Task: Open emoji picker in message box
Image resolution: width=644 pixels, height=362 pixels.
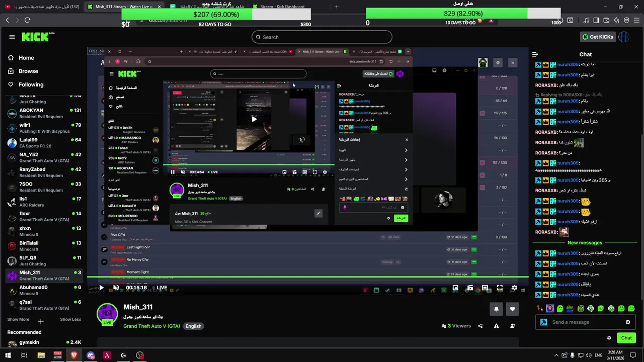Action: 628,322
